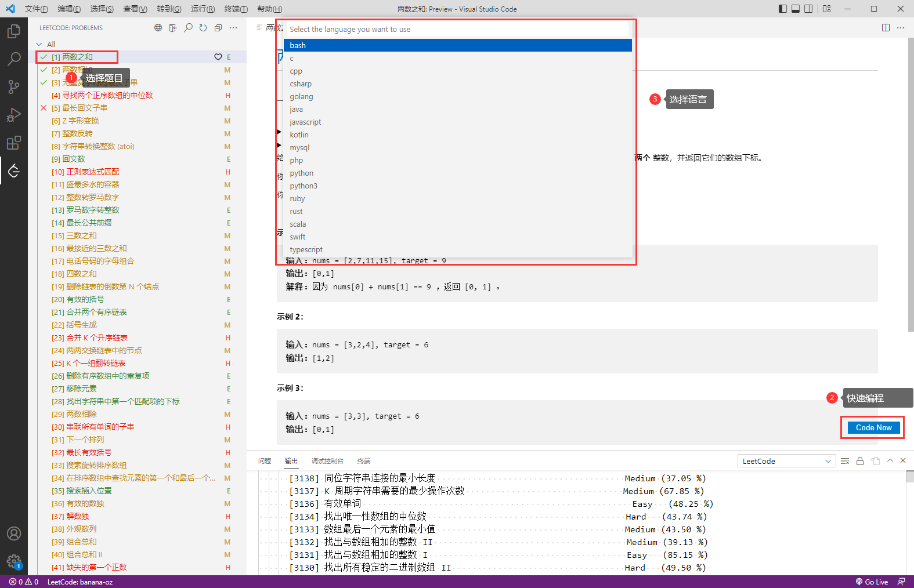Image resolution: width=914 pixels, height=588 pixels.
Task: Toggle output panel scroll lock
Action: [x=860, y=461]
